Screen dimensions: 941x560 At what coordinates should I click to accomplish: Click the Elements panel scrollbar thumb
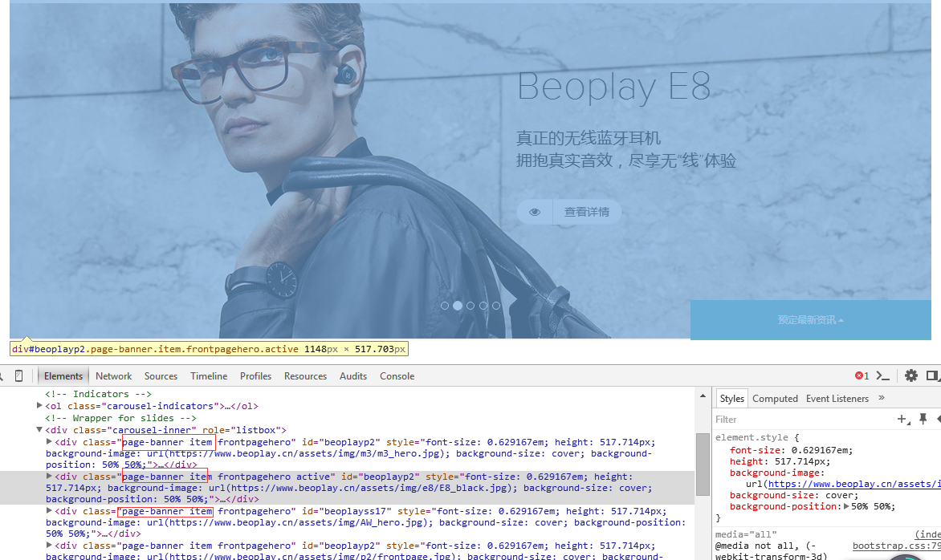pos(703,464)
